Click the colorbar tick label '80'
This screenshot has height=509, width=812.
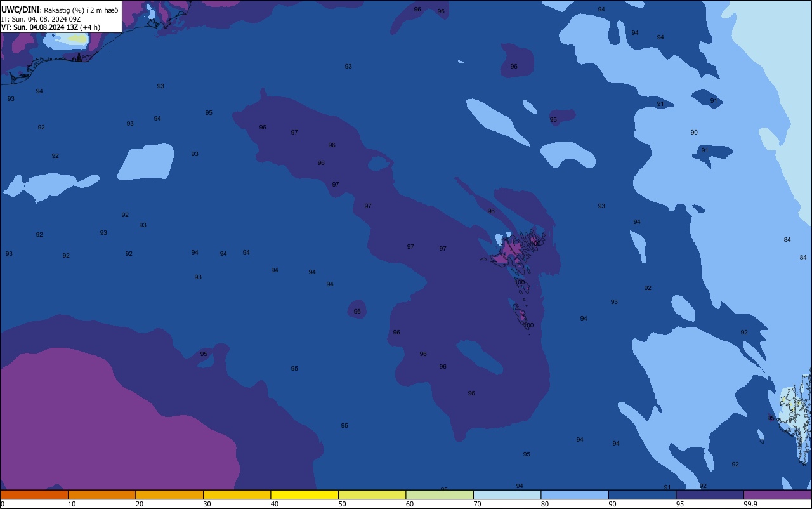[x=545, y=504]
